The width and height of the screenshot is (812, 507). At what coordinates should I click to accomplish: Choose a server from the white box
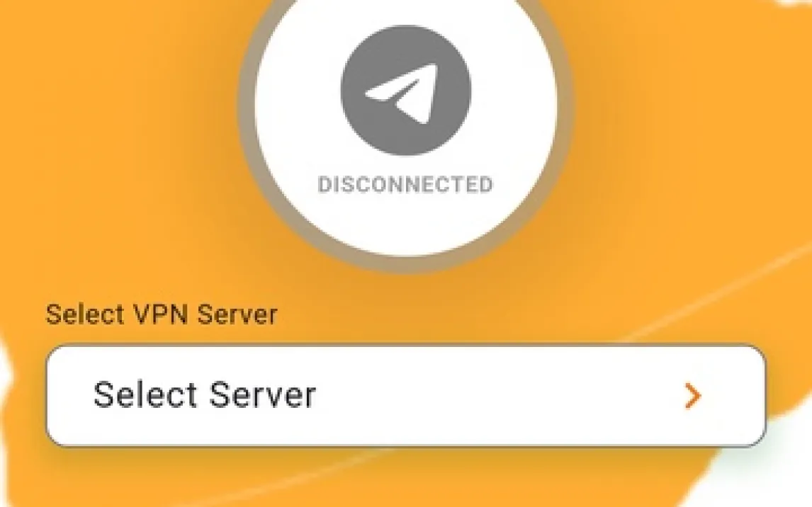406,396
